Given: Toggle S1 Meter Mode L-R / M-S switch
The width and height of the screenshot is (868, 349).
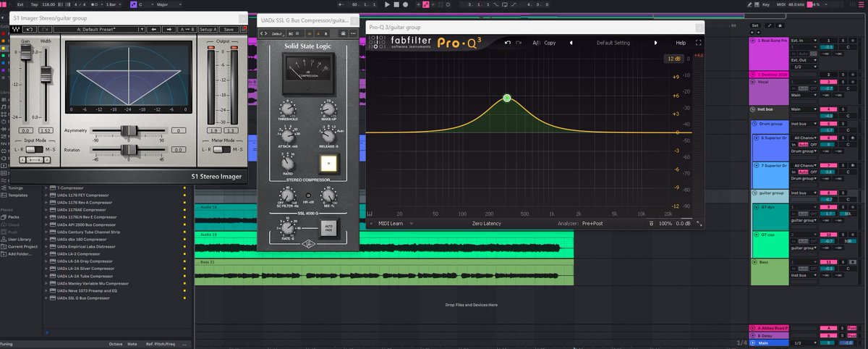Looking at the screenshot, I should pyautogui.click(x=221, y=148).
